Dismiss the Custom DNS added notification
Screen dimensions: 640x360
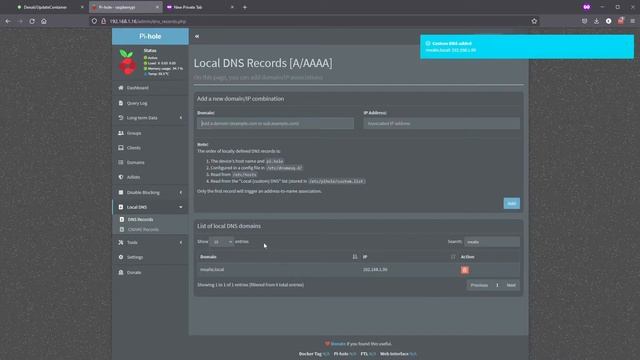(x=527, y=47)
